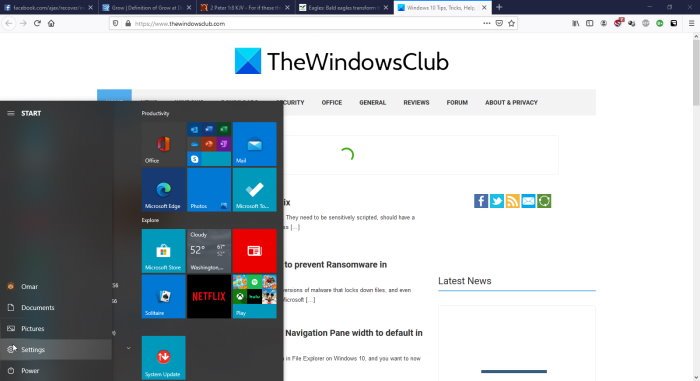The width and height of the screenshot is (700, 381).
Task: Launch the Mail tile
Action: tap(254, 144)
